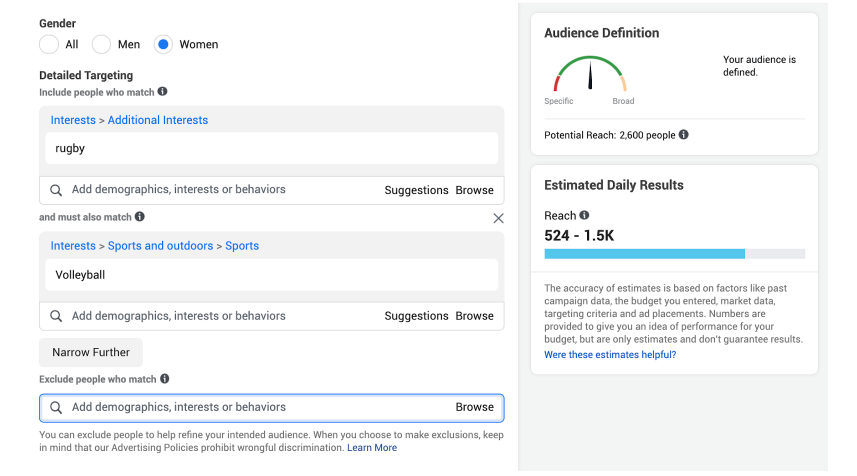857x476 pixels.
Task: Click info icon beside 'Include people who match'
Action: click(x=163, y=92)
